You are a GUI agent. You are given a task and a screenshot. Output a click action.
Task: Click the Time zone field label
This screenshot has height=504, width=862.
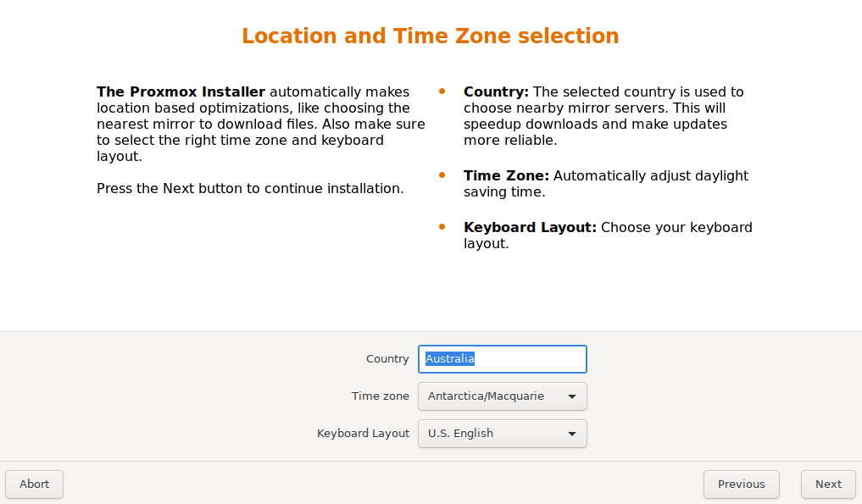pyautogui.click(x=380, y=396)
